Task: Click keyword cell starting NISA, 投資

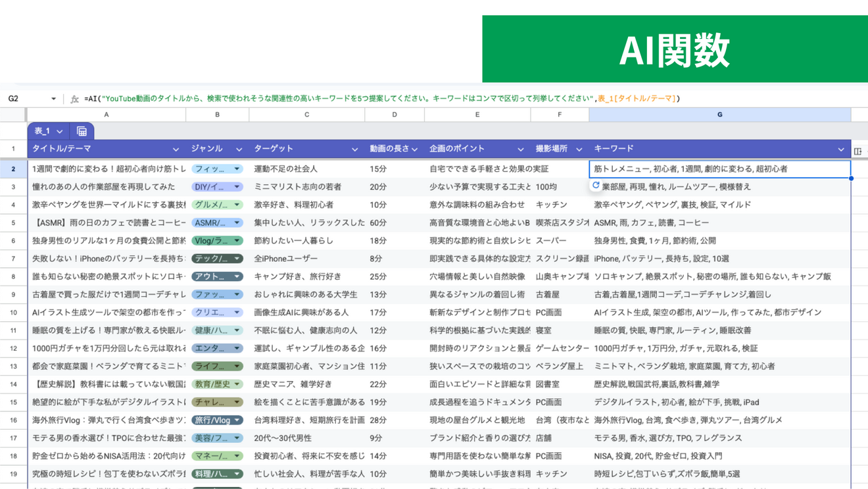Action: (x=719, y=456)
